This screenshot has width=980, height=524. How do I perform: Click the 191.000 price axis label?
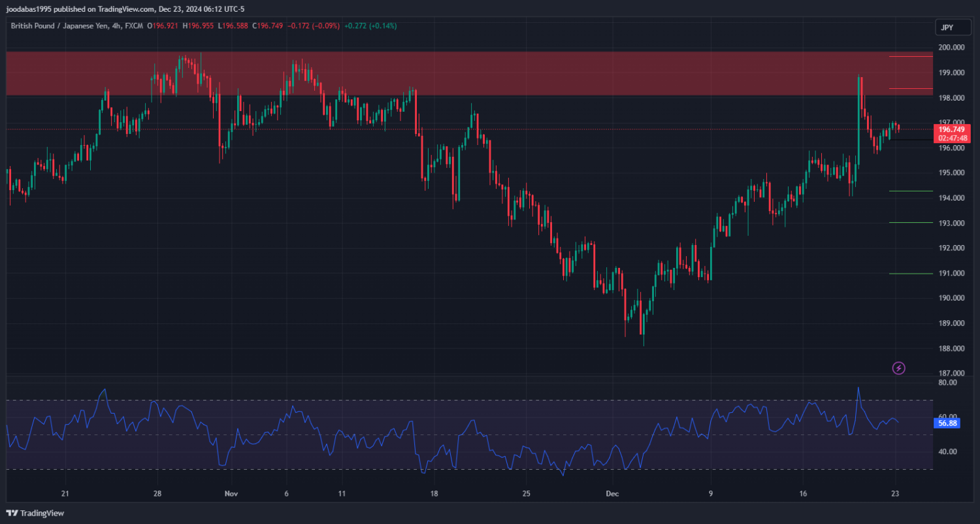coord(952,273)
